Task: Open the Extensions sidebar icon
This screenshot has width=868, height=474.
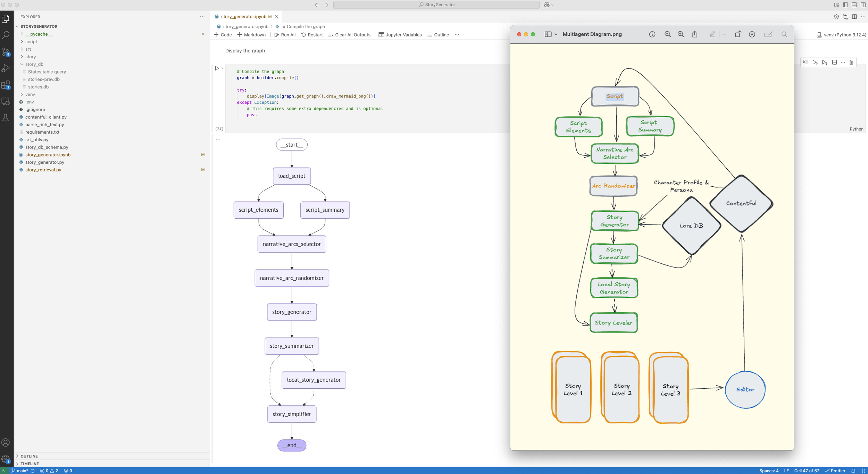Action: [x=6, y=85]
